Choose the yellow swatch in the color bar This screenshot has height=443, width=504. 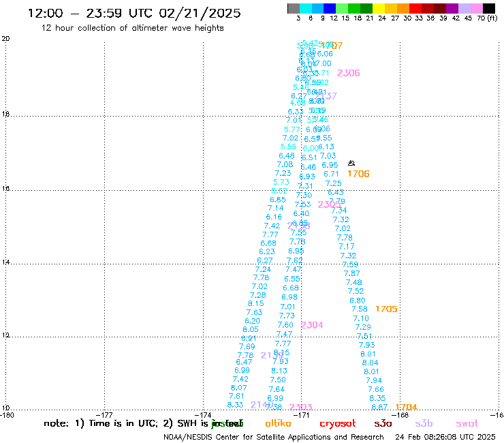379,8
